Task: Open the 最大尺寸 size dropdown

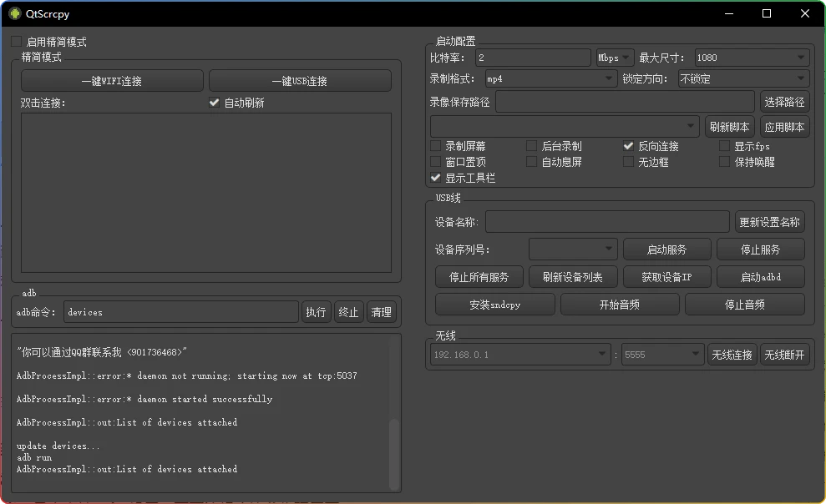Action: 751,58
